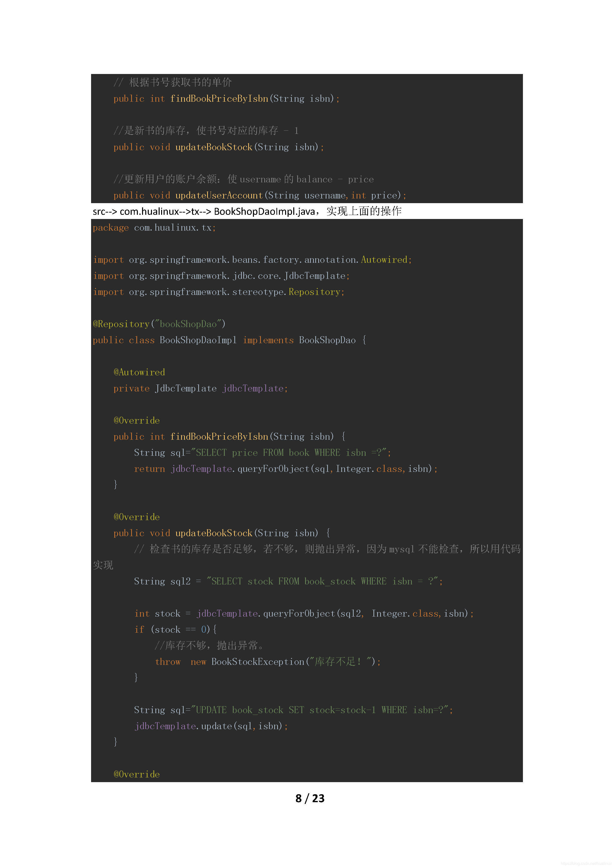Viewport: 614px width, 868px height.
Task: Click the String sql2 SELECT stock line
Action: (x=288, y=581)
